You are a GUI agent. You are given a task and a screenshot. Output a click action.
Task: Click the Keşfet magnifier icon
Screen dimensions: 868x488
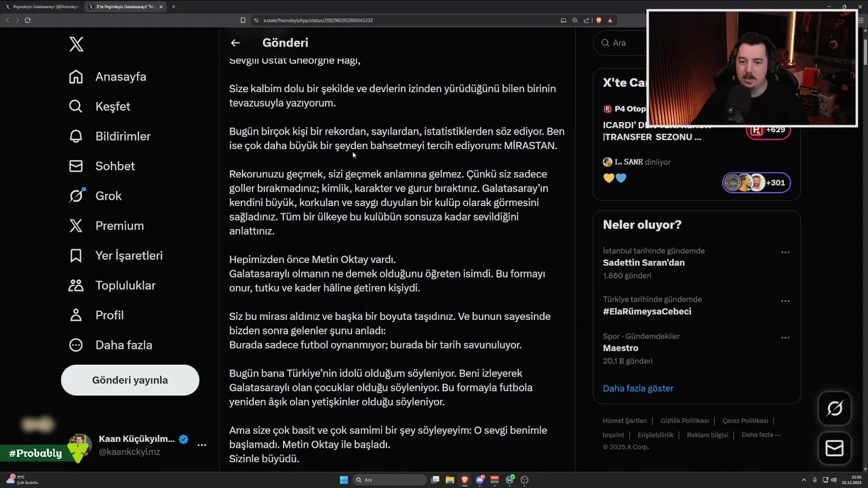pyautogui.click(x=76, y=106)
